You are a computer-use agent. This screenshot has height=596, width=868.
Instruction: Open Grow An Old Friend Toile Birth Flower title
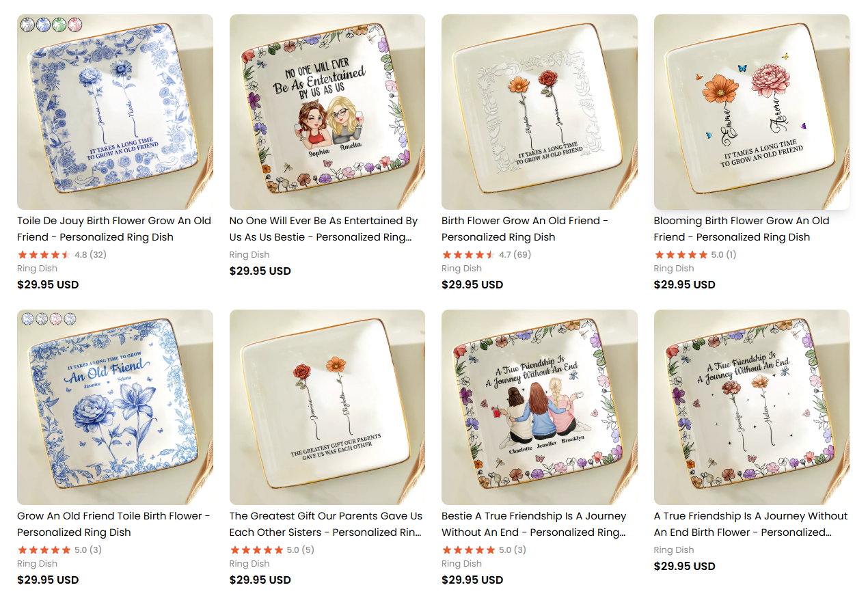point(113,524)
